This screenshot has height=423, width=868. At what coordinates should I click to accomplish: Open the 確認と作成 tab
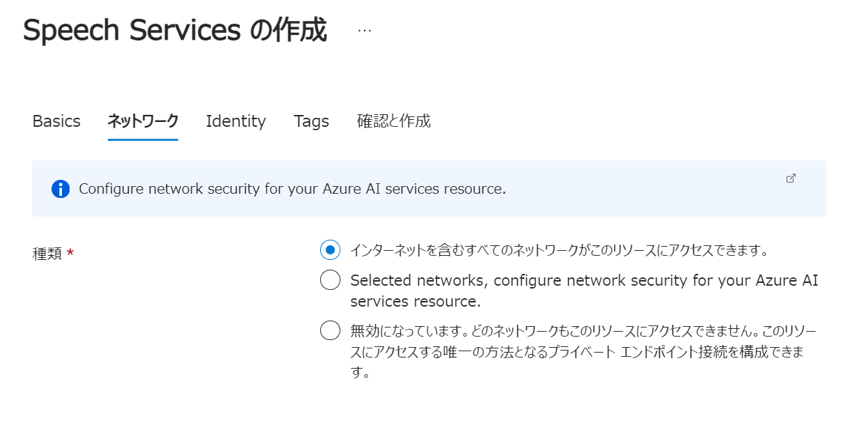coord(394,121)
